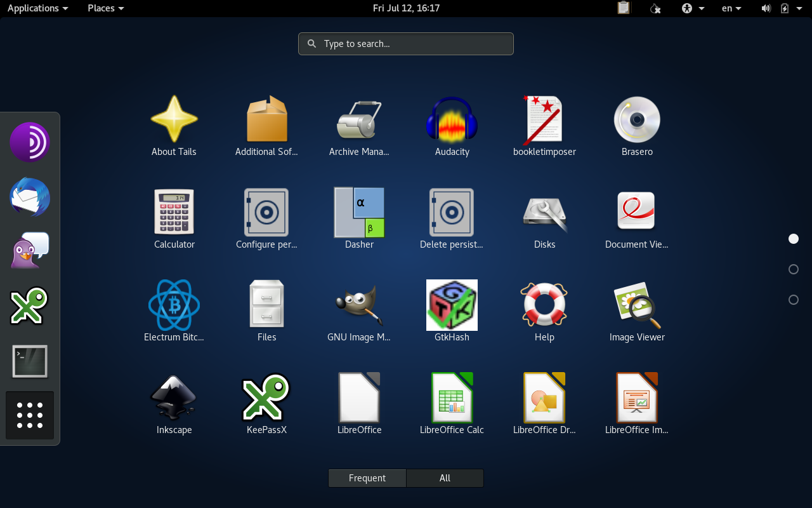Switch to the Frequent apps view
This screenshot has height=508, width=812.
tap(367, 478)
